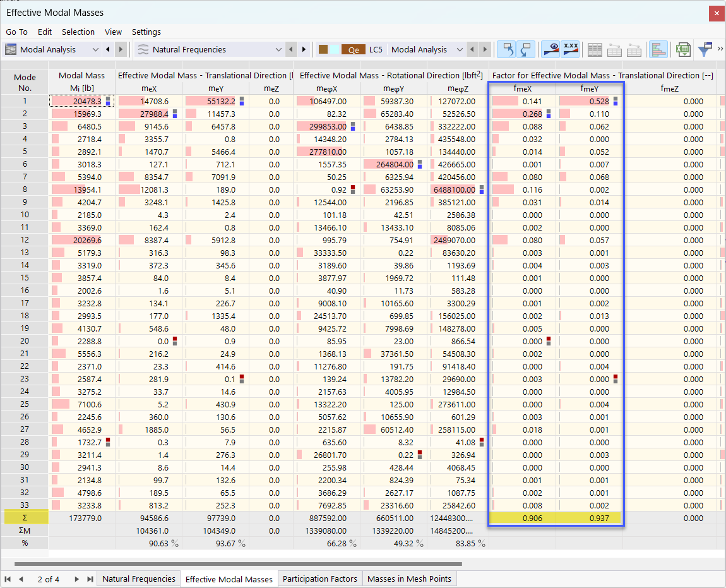Screen dimensions: 726x588
Task: Open the Go To menu
Action: [x=16, y=32]
